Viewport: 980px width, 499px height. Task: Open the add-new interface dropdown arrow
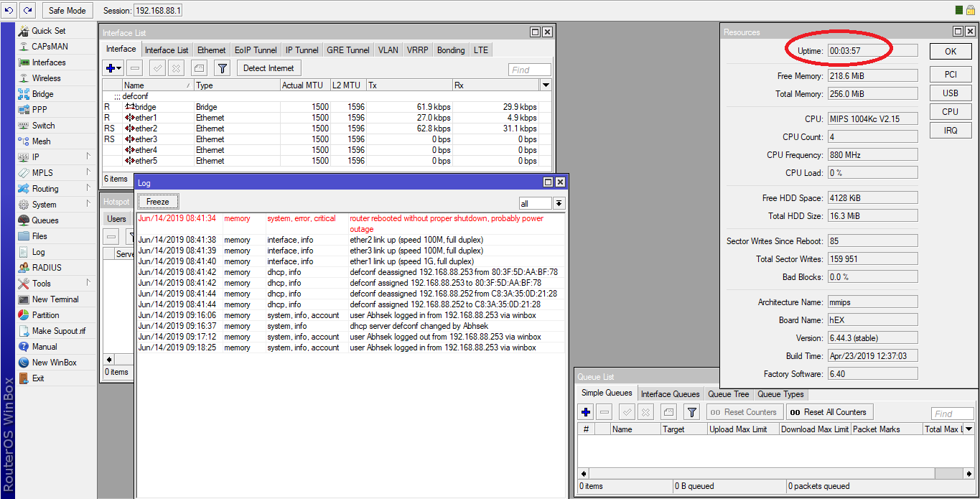119,69
